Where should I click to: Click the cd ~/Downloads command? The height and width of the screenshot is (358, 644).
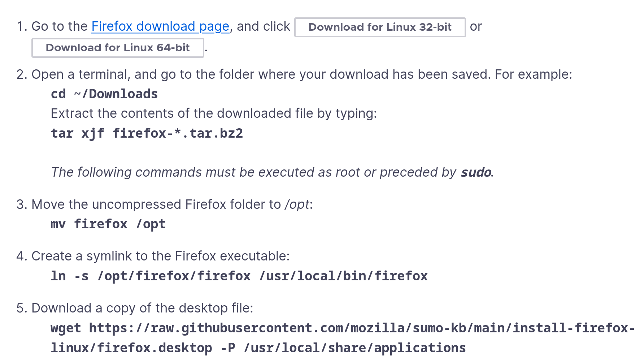104,94
